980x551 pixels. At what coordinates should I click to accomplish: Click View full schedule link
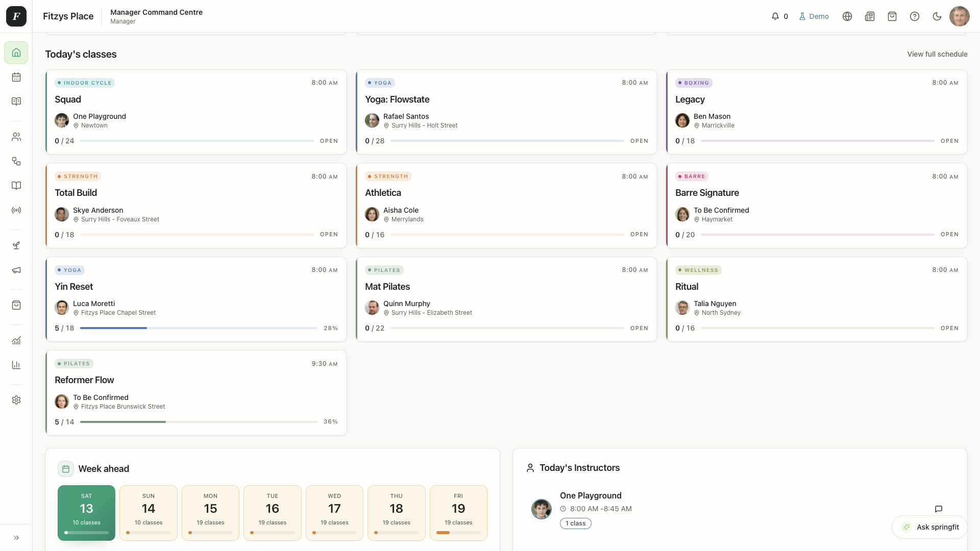(937, 54)
